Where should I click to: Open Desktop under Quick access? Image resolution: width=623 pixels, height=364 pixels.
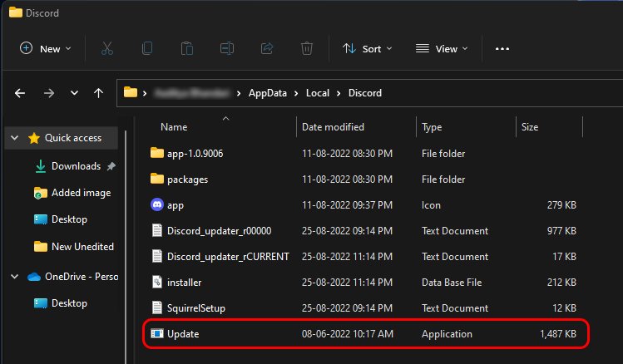click(x=69, y=219)
